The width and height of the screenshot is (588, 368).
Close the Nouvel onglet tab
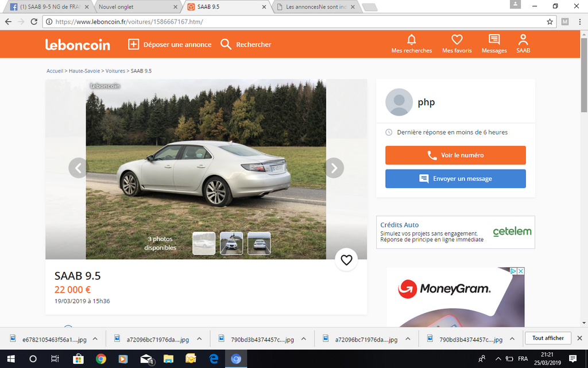(176, 7)
